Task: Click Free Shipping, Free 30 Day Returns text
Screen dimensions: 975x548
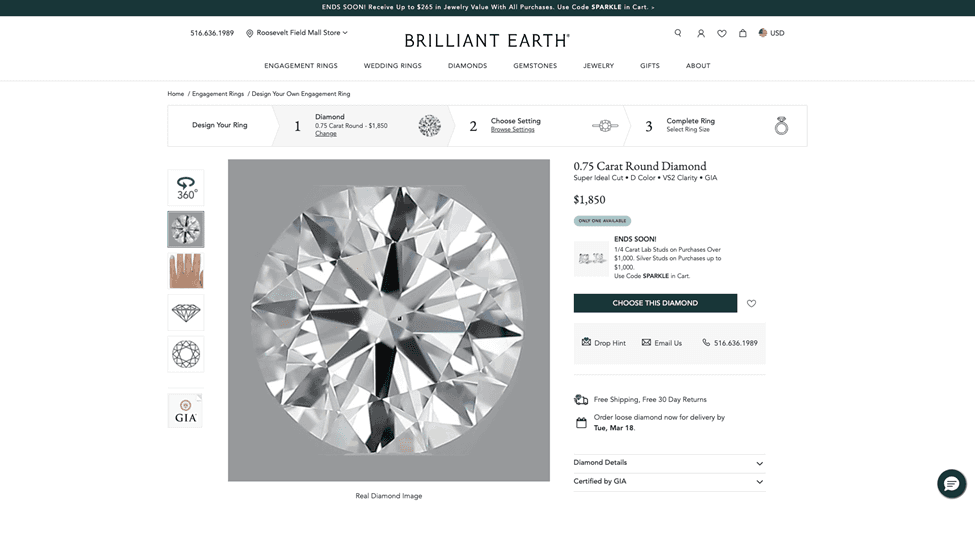Action: coord(650,399)
